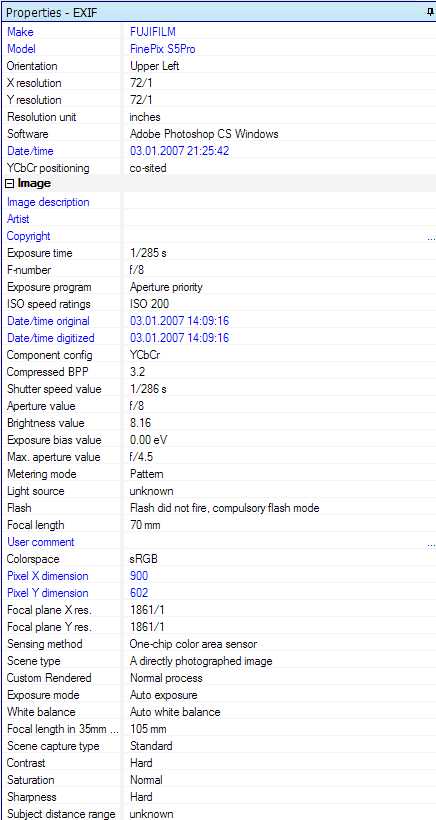Click Pixel X dimension value 900
Image resolution: width=436 pixels, height=820 pixels.
(139, 576)
